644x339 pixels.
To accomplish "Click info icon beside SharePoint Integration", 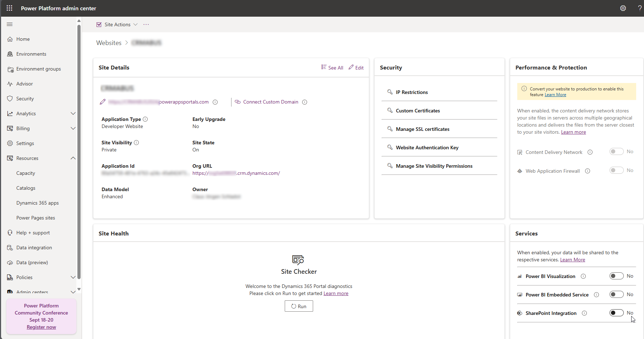I will pyautogui.click(x=584, y=313).
